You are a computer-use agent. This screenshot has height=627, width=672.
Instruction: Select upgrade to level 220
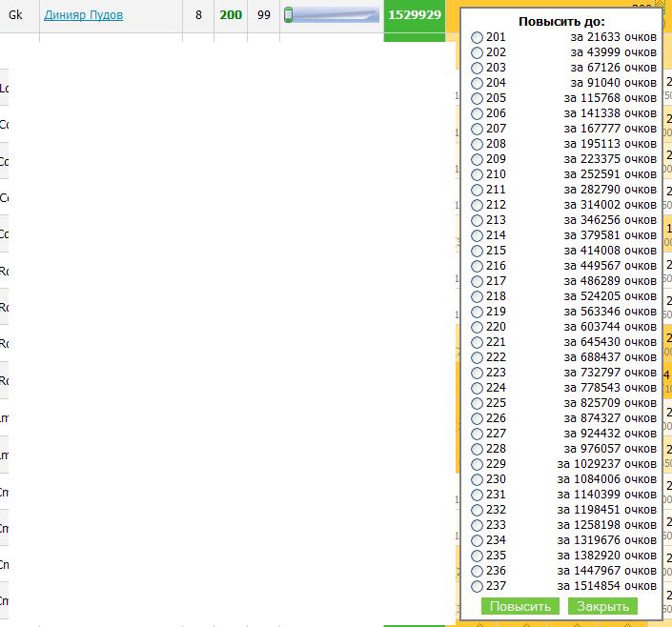[477, 327]
